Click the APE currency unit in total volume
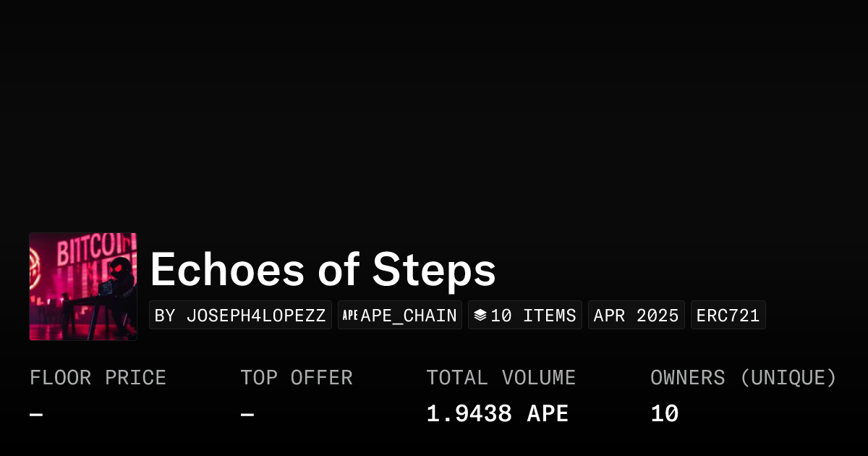The height and width of the screenshot is (456, 868). [548, 414]
